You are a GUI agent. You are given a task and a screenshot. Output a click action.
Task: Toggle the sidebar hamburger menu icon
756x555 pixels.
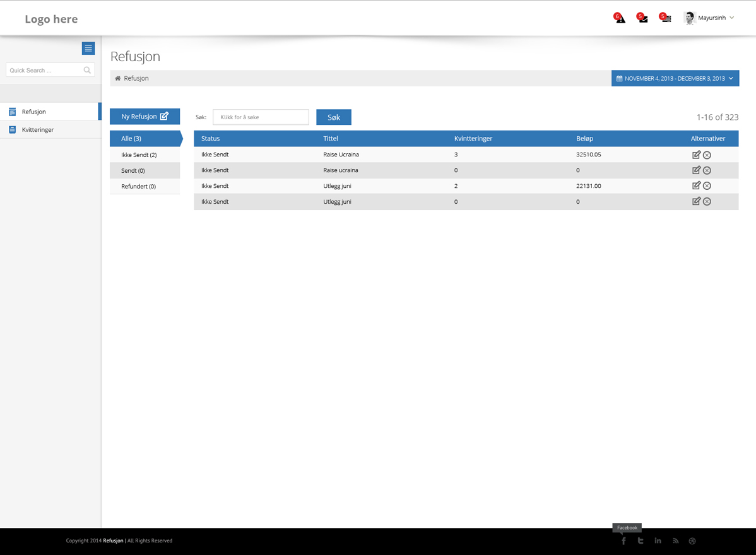click(88, 48)
